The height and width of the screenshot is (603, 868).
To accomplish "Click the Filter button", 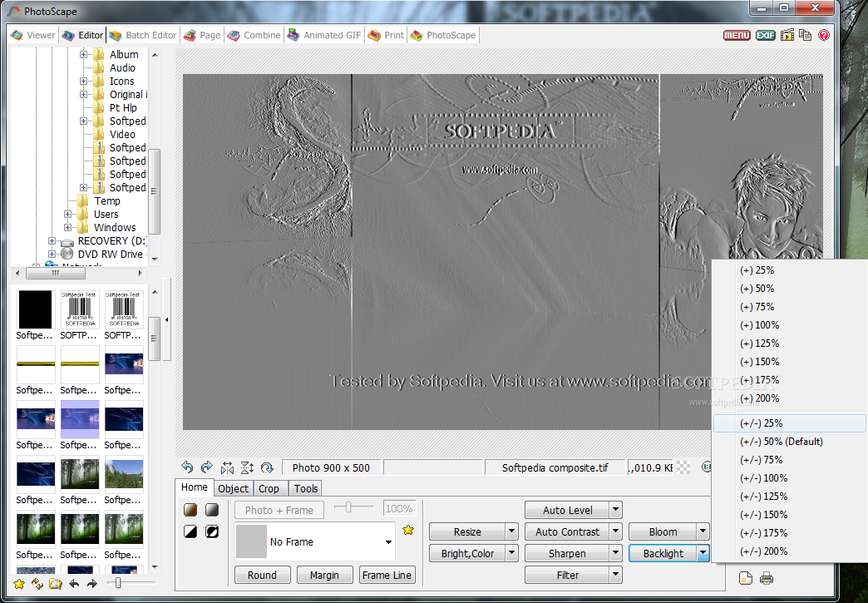I will tap(567, 575).
